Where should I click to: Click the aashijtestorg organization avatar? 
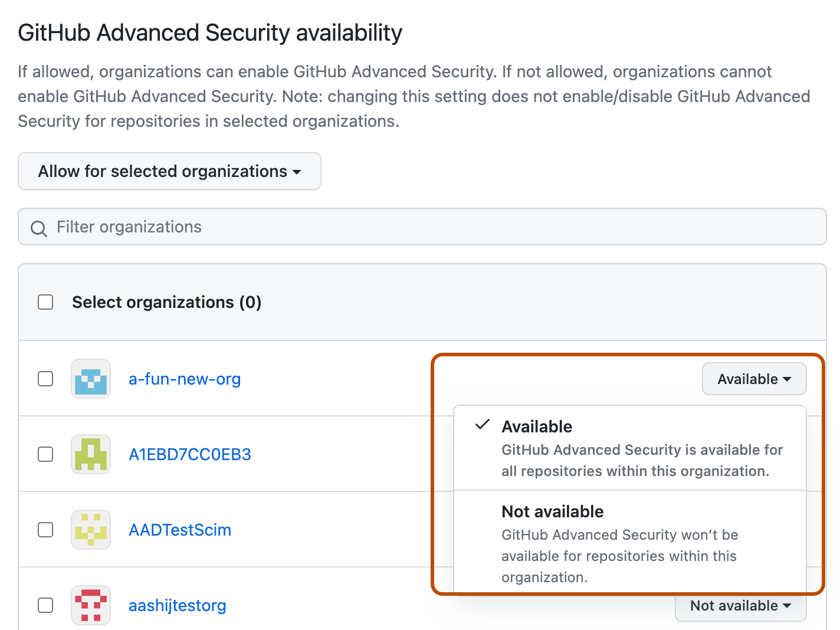point(91,605)
